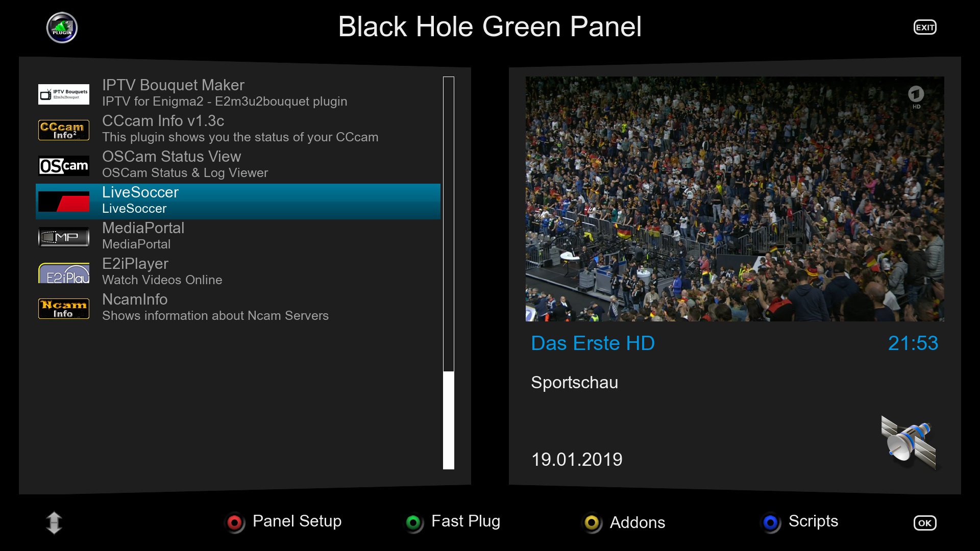
Task: Click the satellite icon
Action: 909,442
